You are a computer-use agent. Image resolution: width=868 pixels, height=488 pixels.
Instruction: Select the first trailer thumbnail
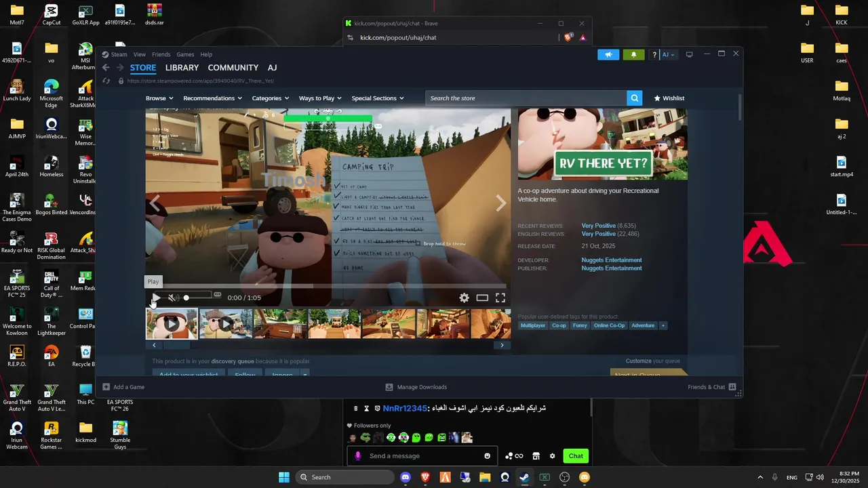172,324
